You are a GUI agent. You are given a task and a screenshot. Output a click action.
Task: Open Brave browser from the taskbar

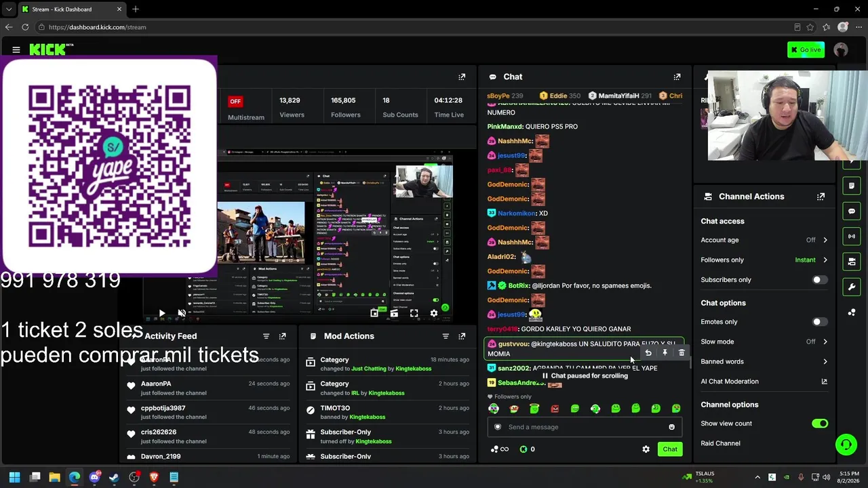click(x=154, y=477)
